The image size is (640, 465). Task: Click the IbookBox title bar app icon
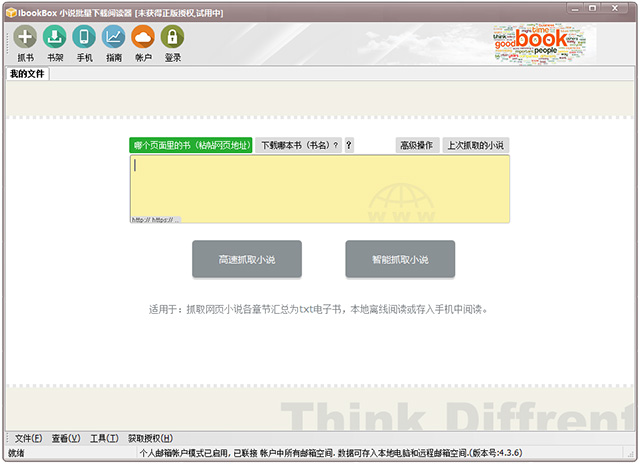pos(11,13)
